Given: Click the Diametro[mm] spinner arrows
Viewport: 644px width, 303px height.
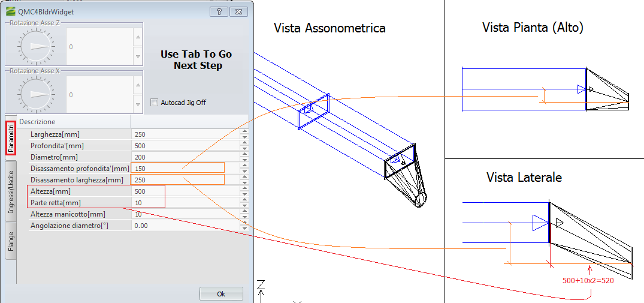Looking at the screenshot, I should (x=244, y=157).
